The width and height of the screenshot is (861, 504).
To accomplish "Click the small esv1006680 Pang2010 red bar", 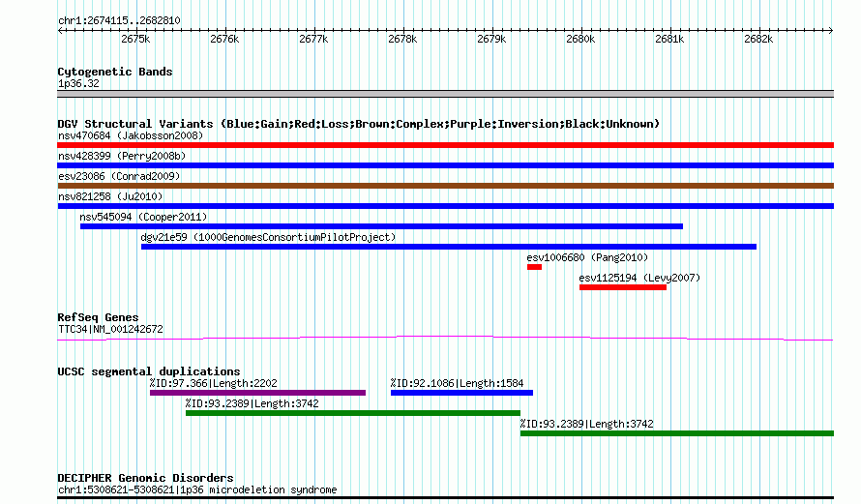I will pyautogui.click(x=534, y=267).
